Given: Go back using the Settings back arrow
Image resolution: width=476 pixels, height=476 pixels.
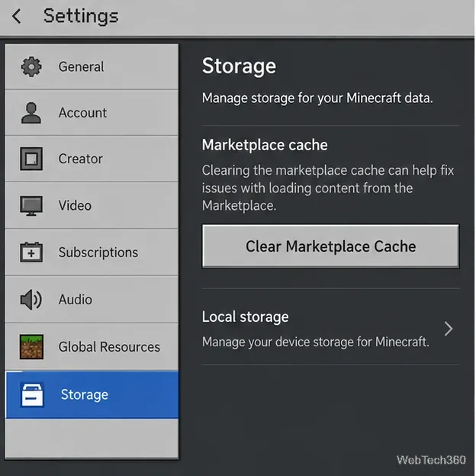Looking at the screenshot, I should [x=17, y=16].
